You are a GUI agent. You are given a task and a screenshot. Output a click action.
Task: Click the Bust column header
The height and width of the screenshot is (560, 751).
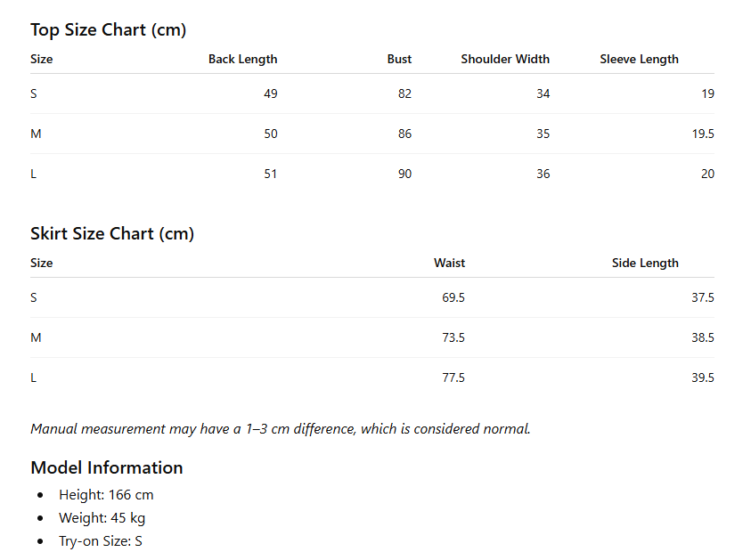(399, 60)
